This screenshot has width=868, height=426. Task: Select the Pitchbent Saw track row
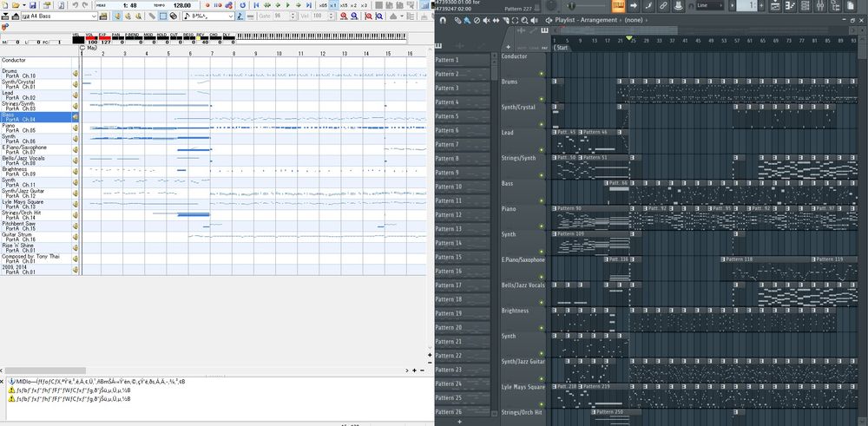pos(36,226)
